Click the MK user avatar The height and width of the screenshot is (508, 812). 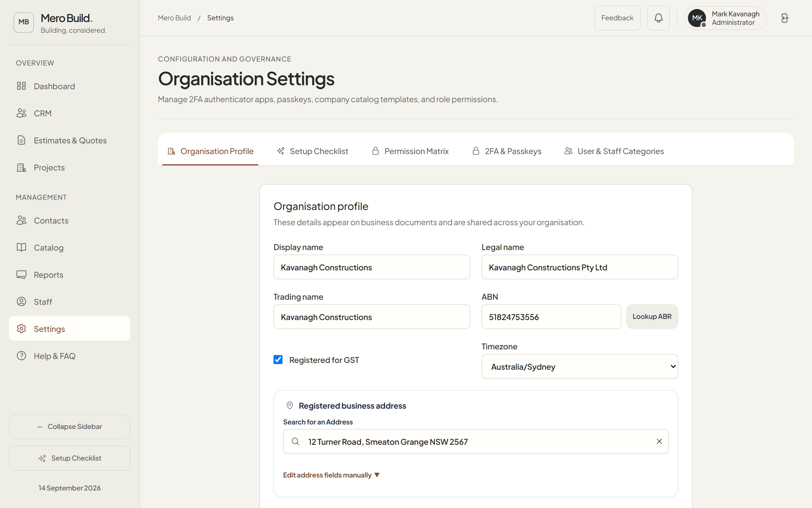click(697, 18)
